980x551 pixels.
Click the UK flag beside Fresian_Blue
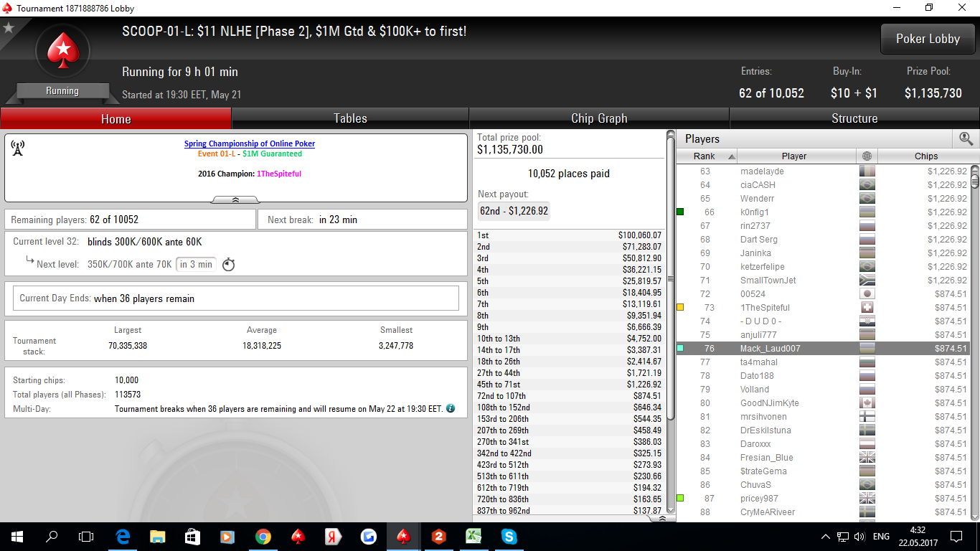coord(867,458)
